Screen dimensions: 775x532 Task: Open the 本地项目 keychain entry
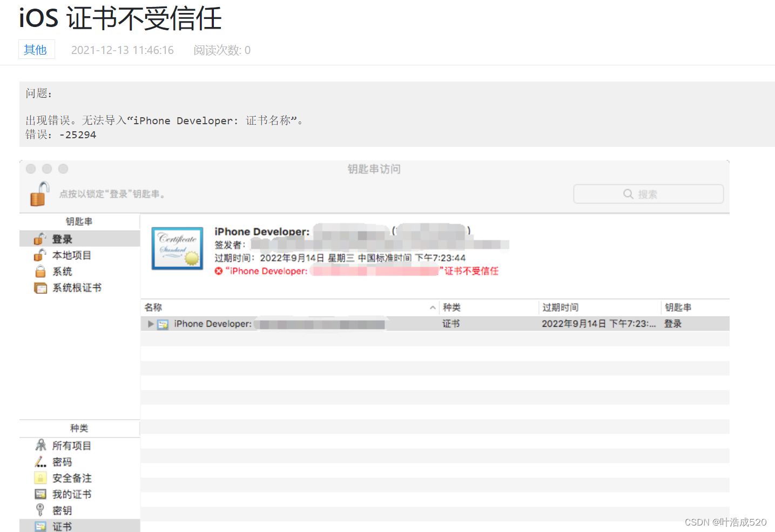[x=79, y=255]
